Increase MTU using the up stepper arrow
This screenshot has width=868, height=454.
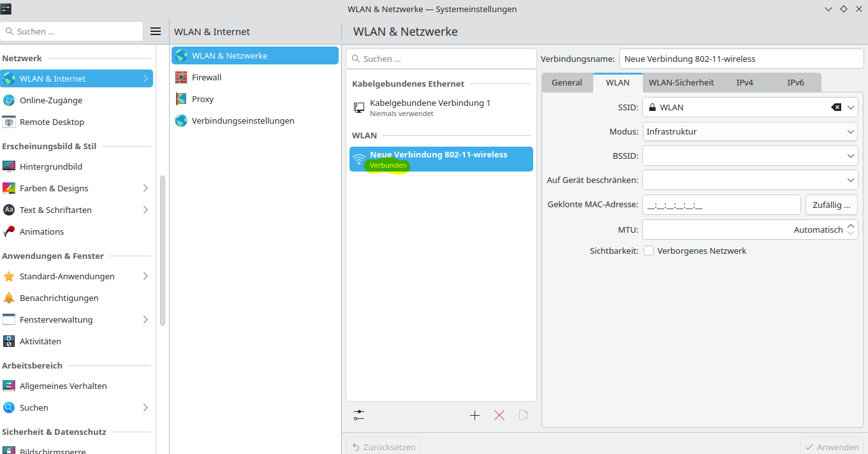(851, 226)
